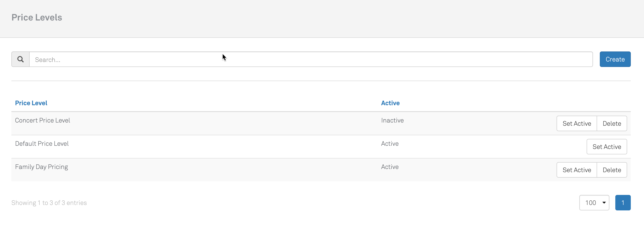Open the 100 entries-per-page dropdown
Screen dimensions: 644x235
coord(594,203)
